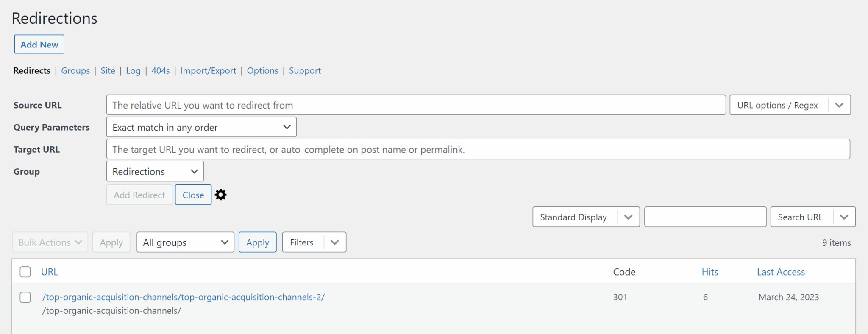The image size is (868, 334).
Task: Select the Redirects tab
Action: pos(32,70)
